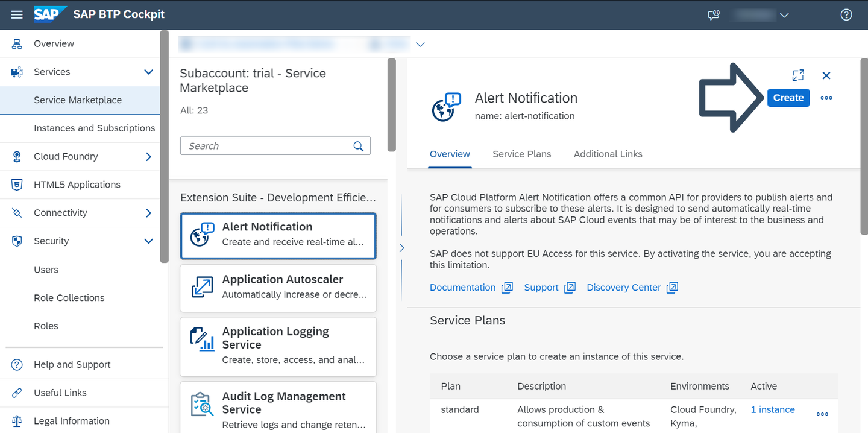Open the more actions menu beside Create
Image resolution: width=868 pixels, height=433 pixels.
(826, 98)
